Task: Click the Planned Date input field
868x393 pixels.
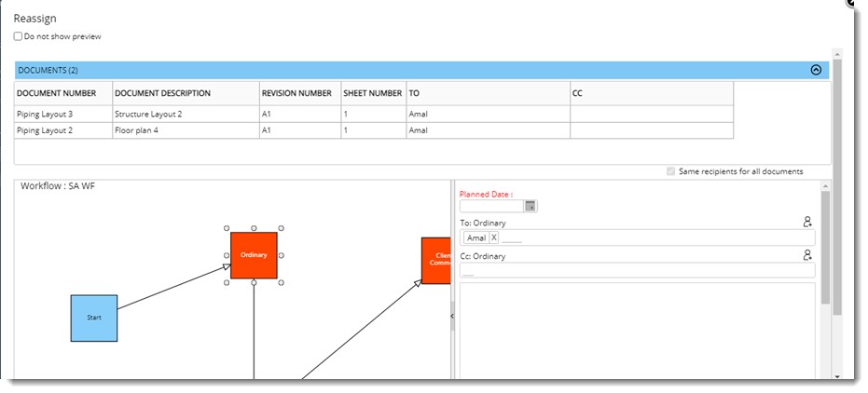Action: pos(491,206)
